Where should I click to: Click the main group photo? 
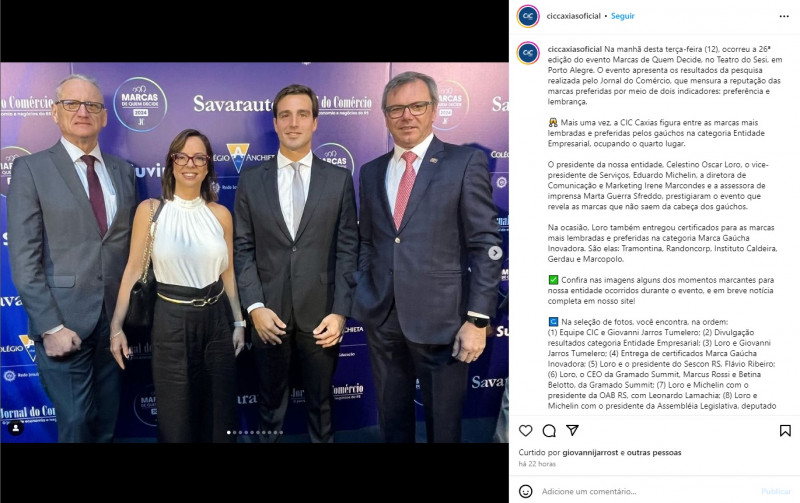pos(254,253)
